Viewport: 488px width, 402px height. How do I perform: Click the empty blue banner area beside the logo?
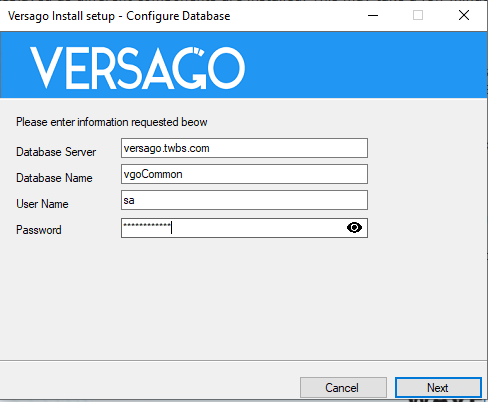367,65
